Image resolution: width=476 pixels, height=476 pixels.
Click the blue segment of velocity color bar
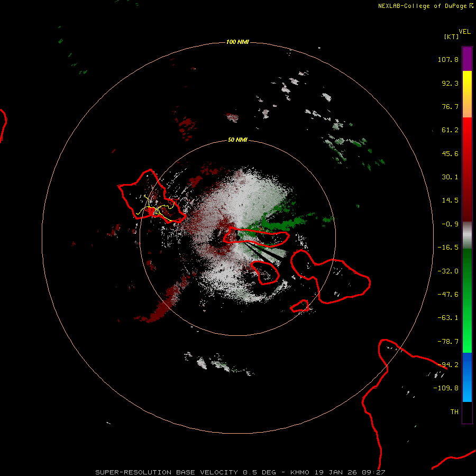(467, 377)
